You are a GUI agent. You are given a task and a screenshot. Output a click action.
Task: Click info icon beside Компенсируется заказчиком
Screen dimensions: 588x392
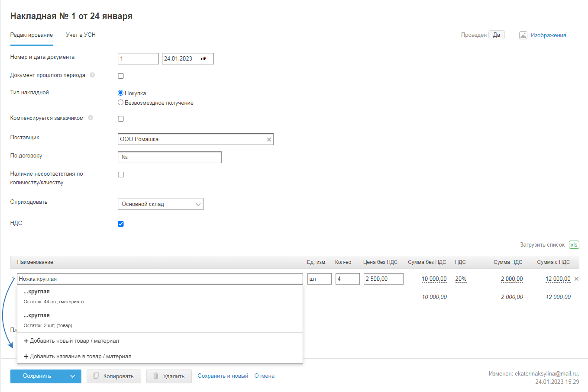pos(90,118)
